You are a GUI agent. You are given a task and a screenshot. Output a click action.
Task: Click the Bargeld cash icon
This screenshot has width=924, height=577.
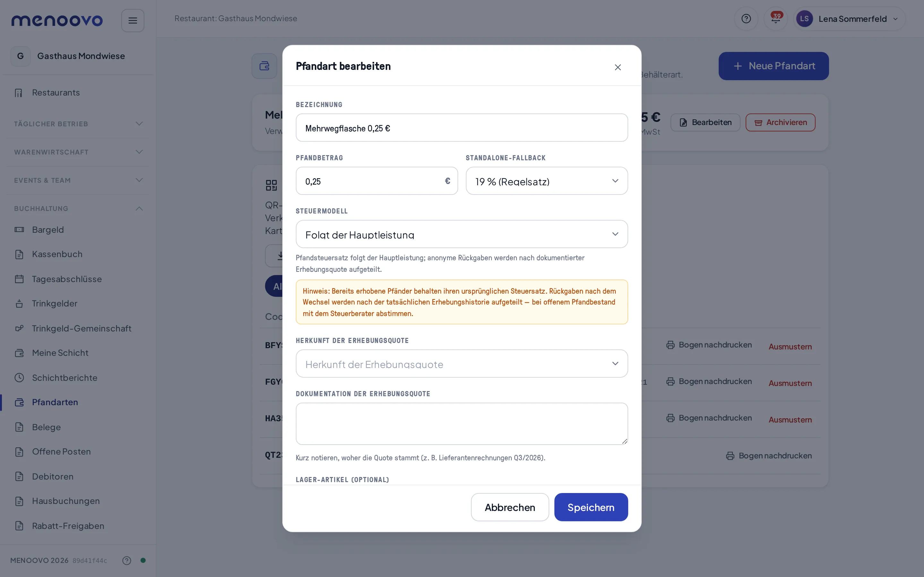[x=20, y=230]
